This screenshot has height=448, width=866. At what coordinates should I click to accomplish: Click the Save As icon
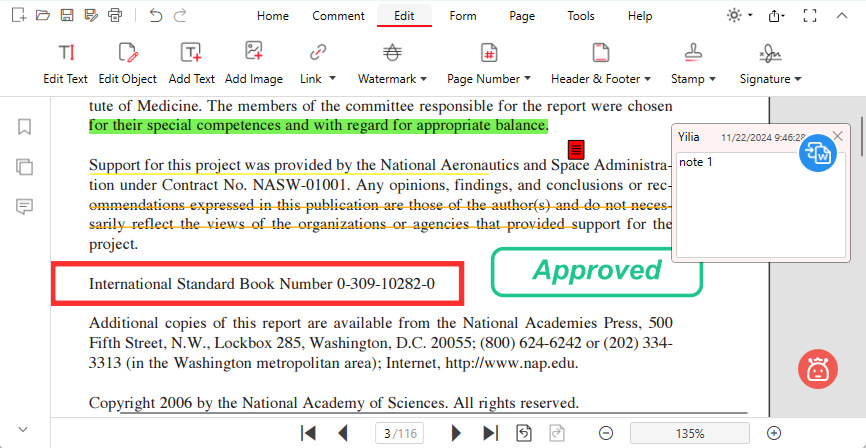[x=91, y=15]
